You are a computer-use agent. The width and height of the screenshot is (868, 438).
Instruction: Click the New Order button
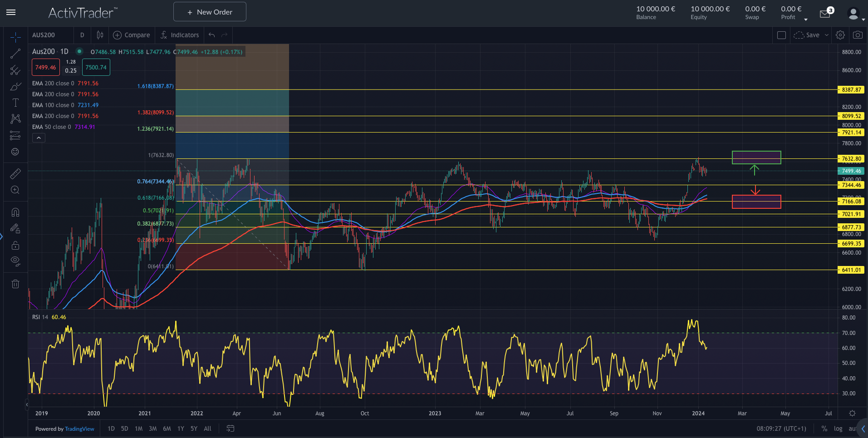click(210, 12)
